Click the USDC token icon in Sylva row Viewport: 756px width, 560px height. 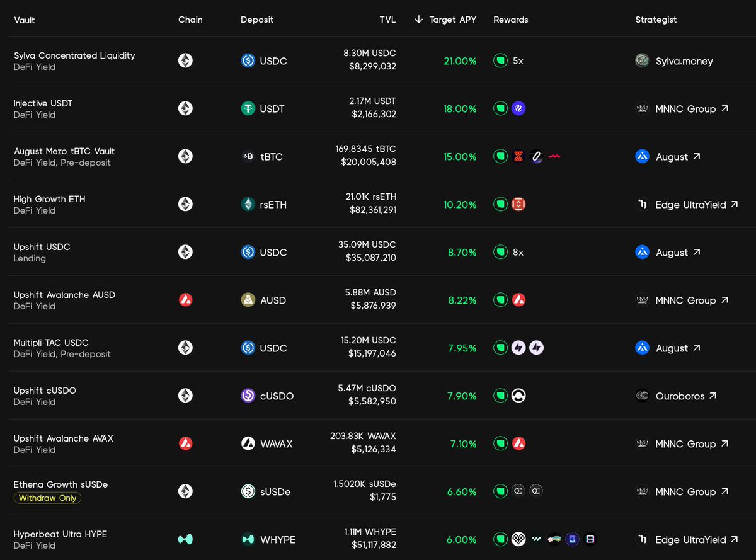pos(248,60)
